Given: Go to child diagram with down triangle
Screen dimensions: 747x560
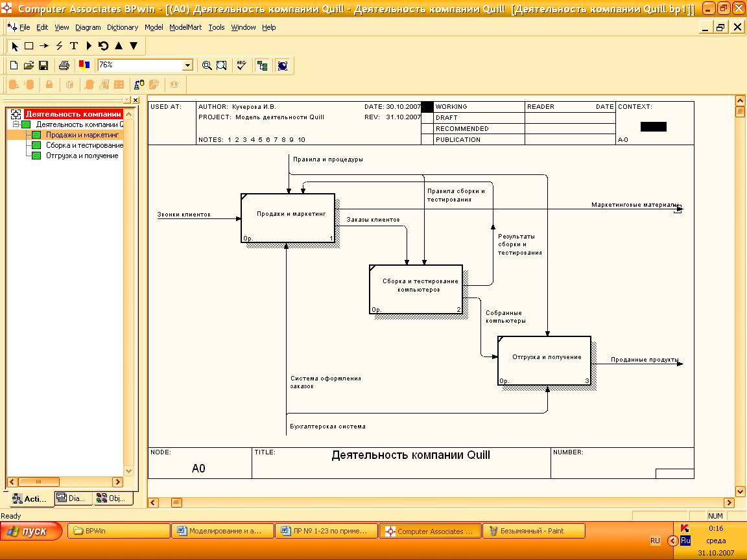Looking at the screenshot, I should coord(134,46).
